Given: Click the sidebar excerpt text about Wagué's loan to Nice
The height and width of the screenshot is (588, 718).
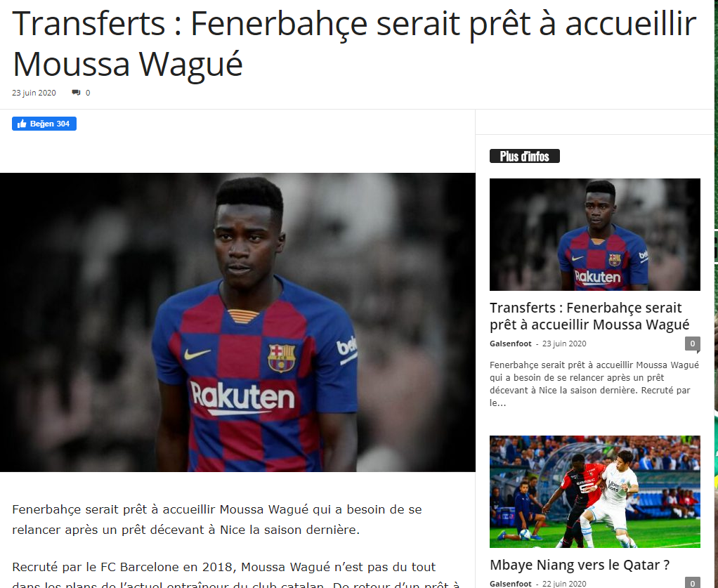Looking at the screenshot, I should [594, 384].
